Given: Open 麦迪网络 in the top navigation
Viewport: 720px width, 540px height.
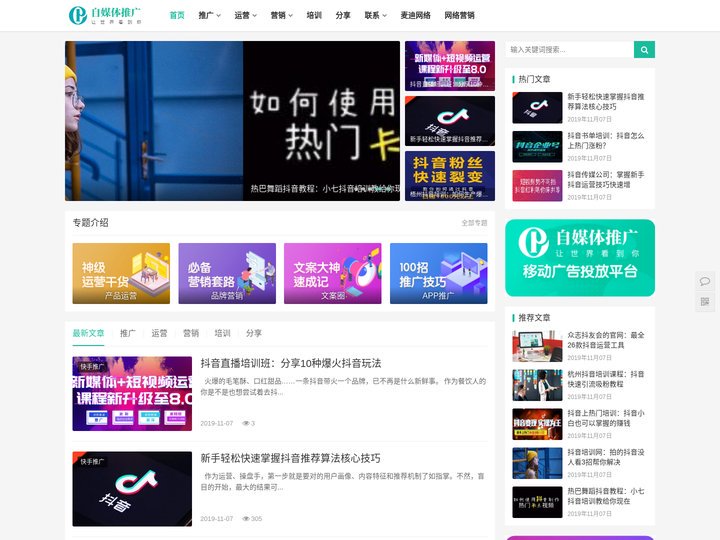Looking at the screenshot, I should (x=416, y=15).
